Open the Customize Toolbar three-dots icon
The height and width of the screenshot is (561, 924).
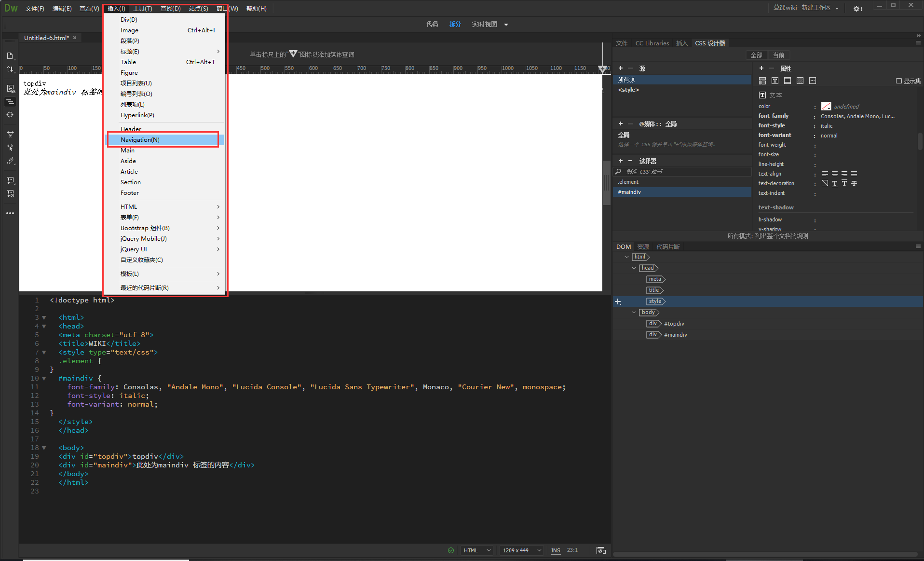pos(10,213)
